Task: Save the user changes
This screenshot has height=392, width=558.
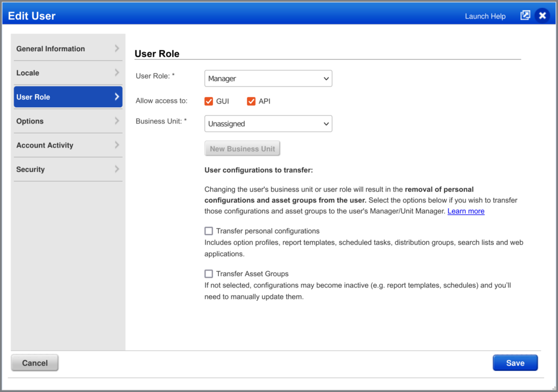Action: pos(515,363)
